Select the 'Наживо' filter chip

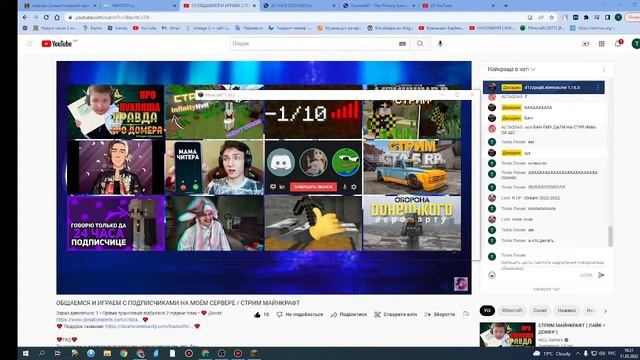[x=567, y=311]
